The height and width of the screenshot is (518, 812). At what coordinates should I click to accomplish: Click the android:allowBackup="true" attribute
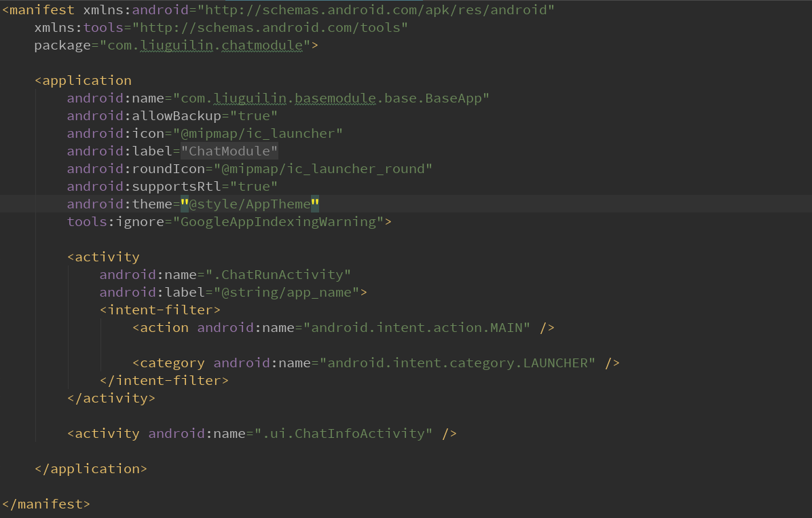(x=172, y=116)
